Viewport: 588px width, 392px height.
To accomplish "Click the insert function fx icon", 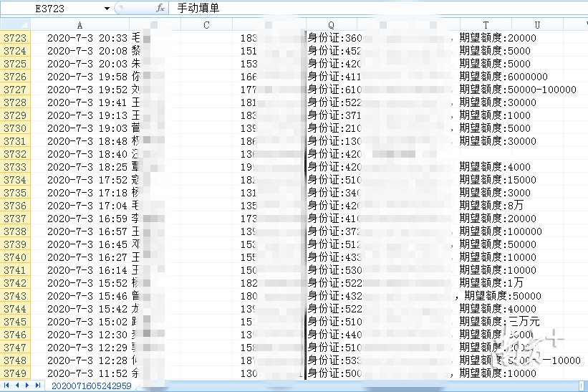I will pyautogui.click(x=160, y=8).
